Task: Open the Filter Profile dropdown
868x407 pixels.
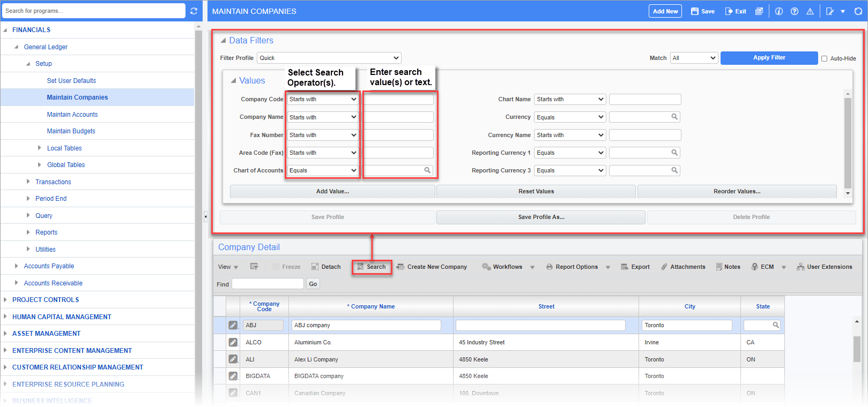Action: click(329, 58)
